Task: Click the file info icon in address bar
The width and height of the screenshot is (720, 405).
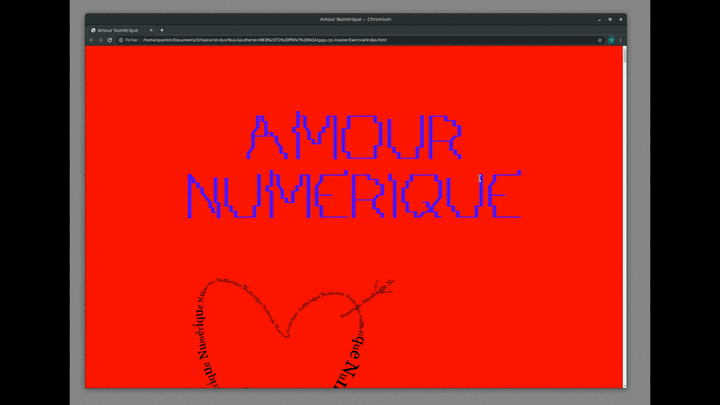Action: [x=120, y=40]
